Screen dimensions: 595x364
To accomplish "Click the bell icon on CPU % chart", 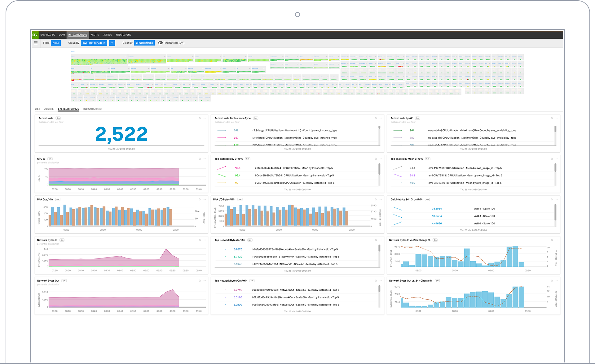I will 200,159.
